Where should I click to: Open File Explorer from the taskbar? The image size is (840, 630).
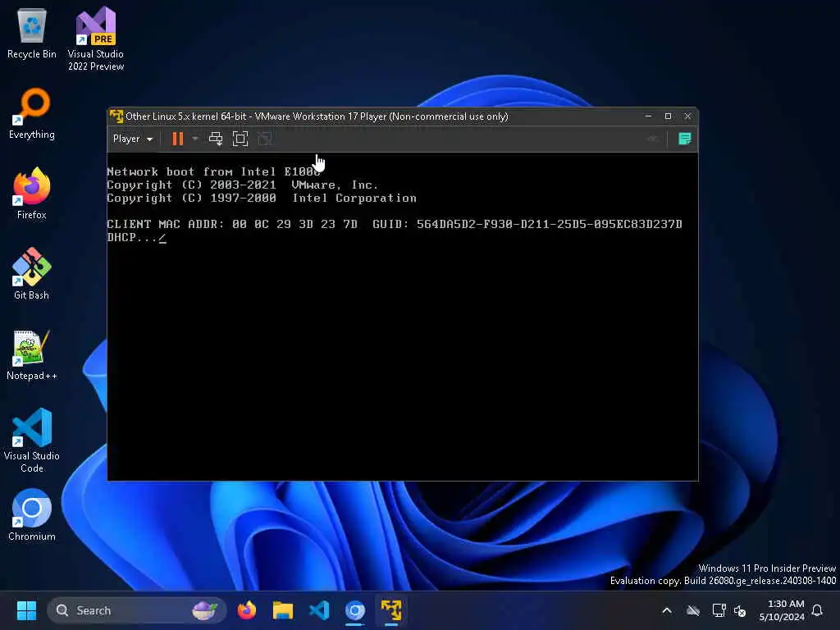click(x=283, y=610)
